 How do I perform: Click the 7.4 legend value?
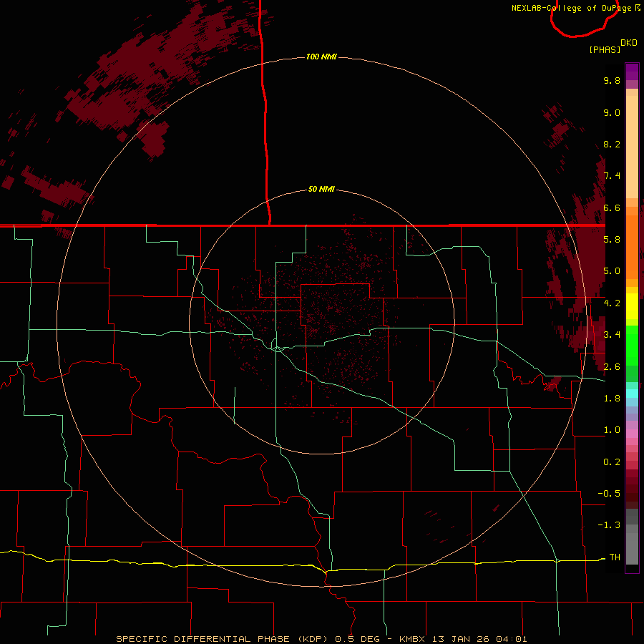click(612, 176)
